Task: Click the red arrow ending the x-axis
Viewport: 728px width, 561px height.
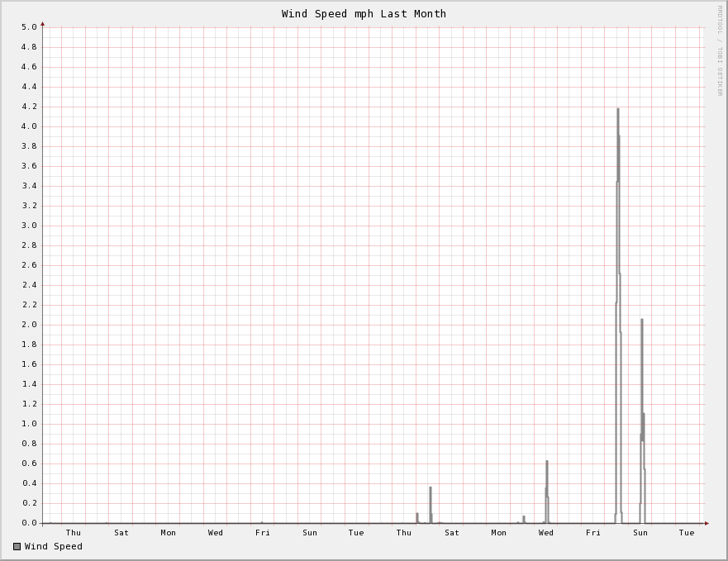Action: point(707,523)
